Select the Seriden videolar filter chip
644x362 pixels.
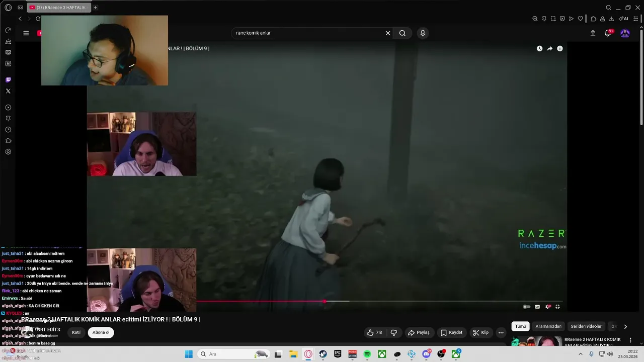click(586, 326)
